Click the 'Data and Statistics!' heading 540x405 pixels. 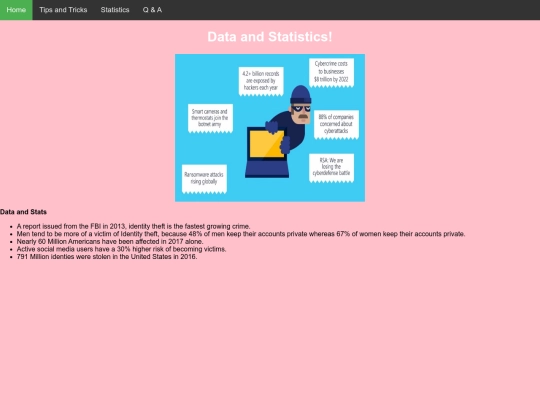(270, 37)
